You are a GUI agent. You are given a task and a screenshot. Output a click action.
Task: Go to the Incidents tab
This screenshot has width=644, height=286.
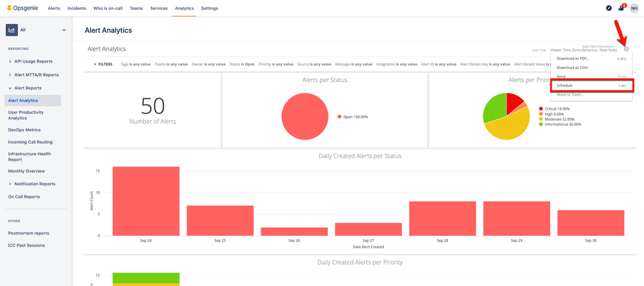[77, 8]
